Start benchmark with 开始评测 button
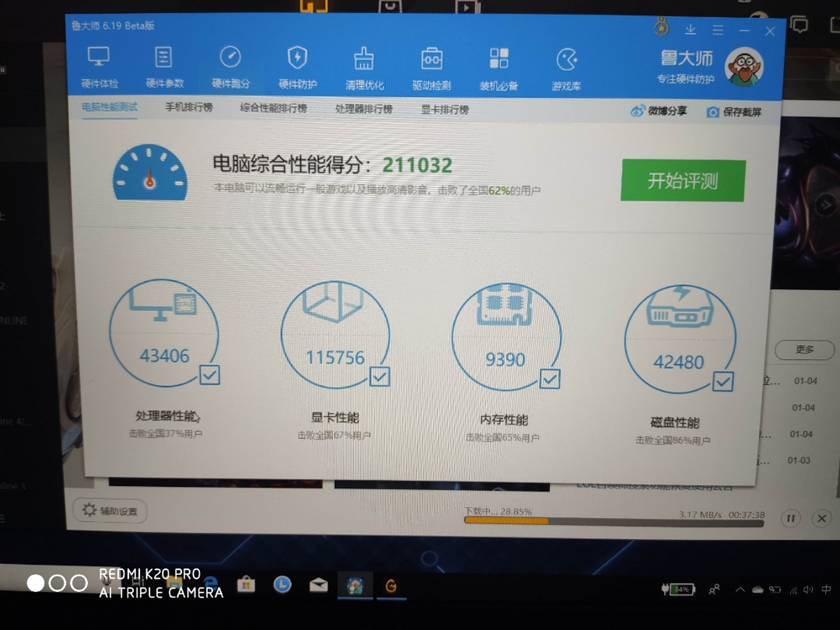 coord(683,181)
